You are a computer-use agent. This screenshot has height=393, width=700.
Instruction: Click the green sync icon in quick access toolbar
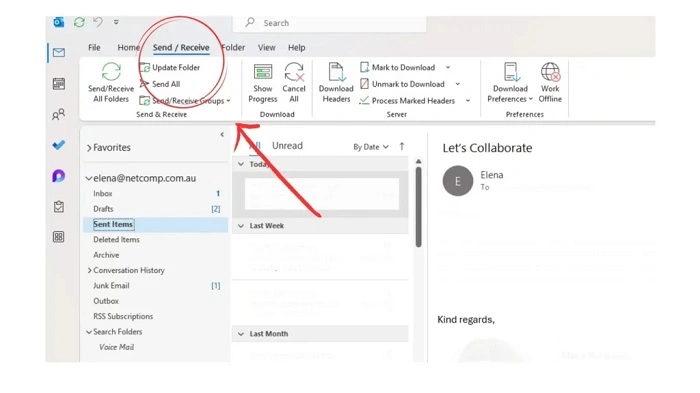coord(79,22)
